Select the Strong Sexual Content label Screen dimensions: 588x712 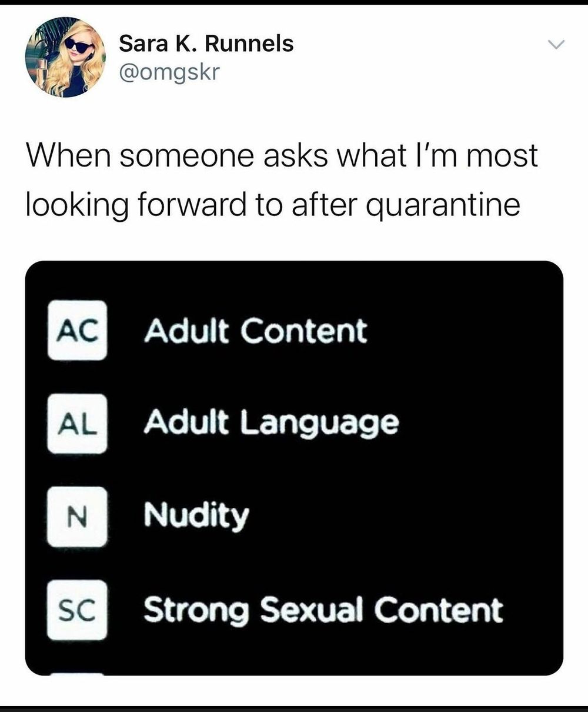323,610
